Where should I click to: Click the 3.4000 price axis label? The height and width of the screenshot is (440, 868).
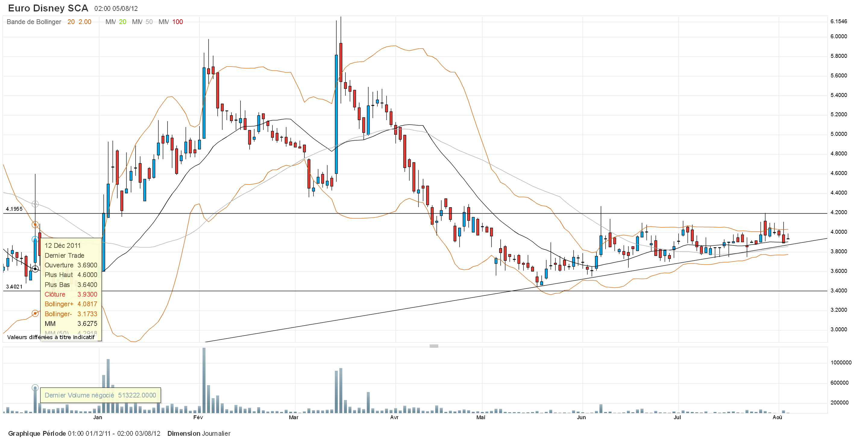(x=839, y=291)
